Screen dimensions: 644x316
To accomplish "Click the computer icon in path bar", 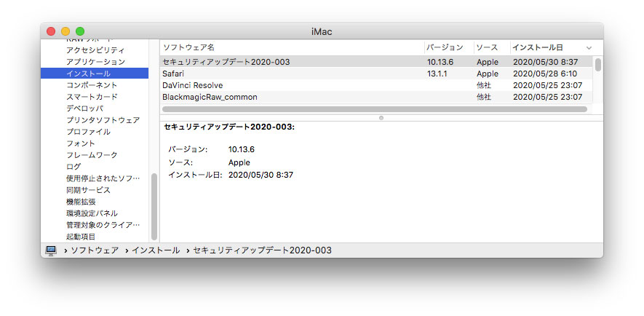I will click(51, 250).
